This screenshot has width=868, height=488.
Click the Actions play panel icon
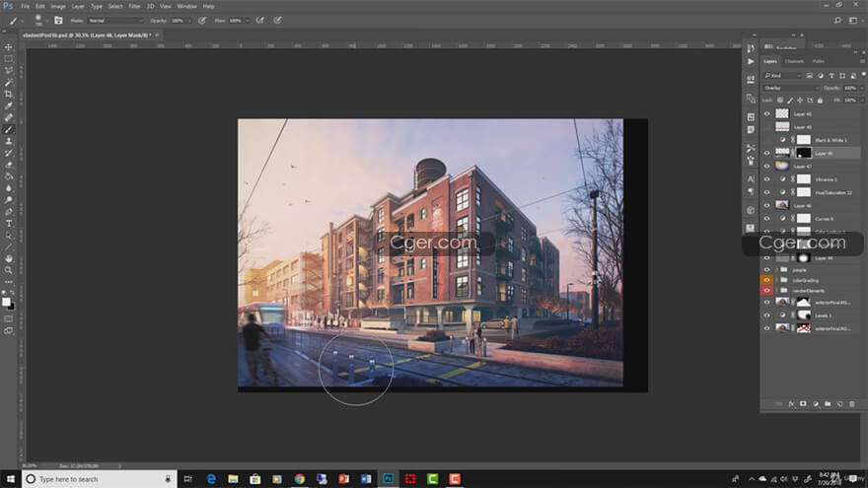tap(751, 61)
